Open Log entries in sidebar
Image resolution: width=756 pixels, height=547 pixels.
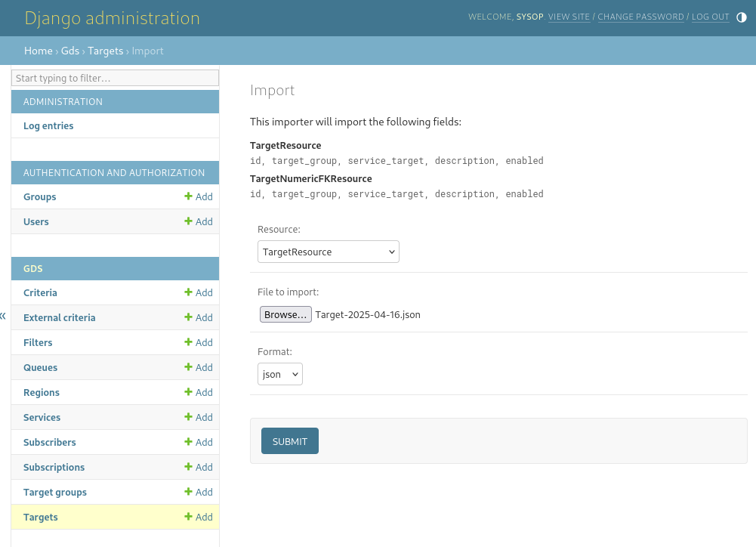(x=48, y=126)
